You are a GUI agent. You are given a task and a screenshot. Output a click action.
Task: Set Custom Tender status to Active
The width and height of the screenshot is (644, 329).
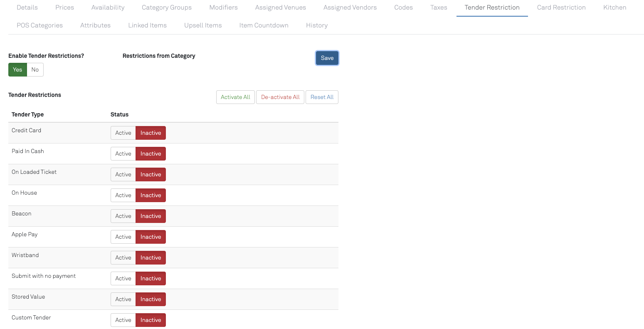[x=123, y=320]
